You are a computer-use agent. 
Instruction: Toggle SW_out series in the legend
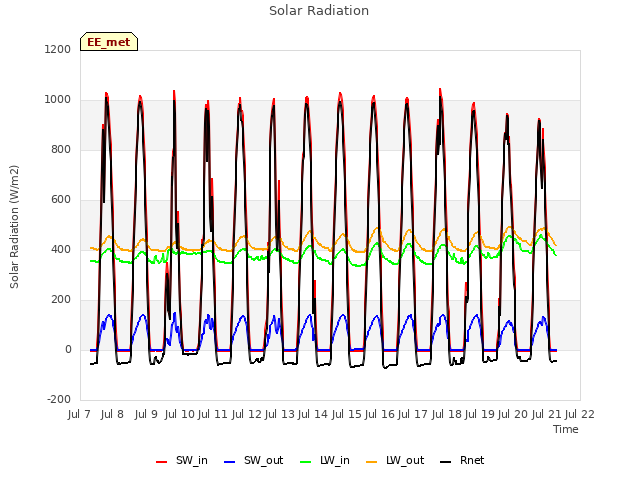click(253, 461)
